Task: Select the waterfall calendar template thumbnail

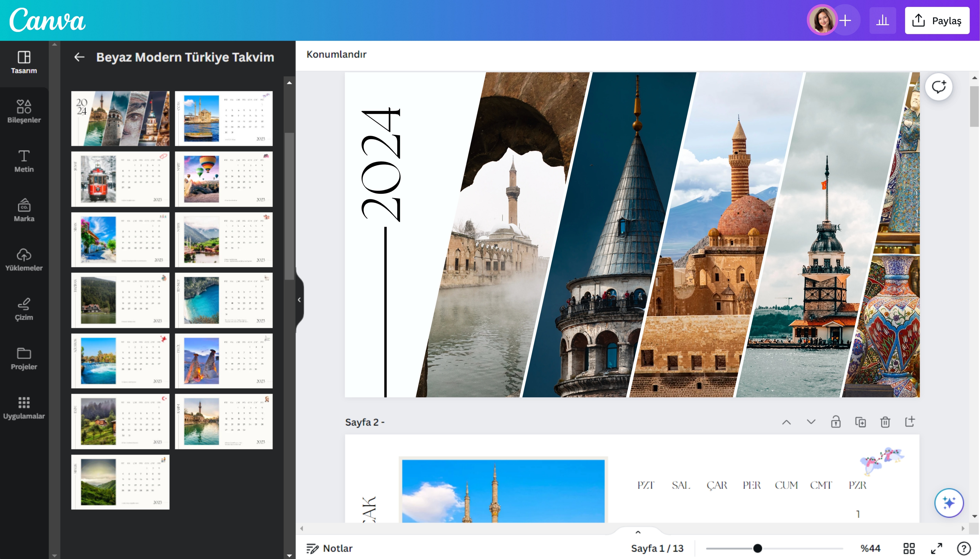Action: (120, 361)
